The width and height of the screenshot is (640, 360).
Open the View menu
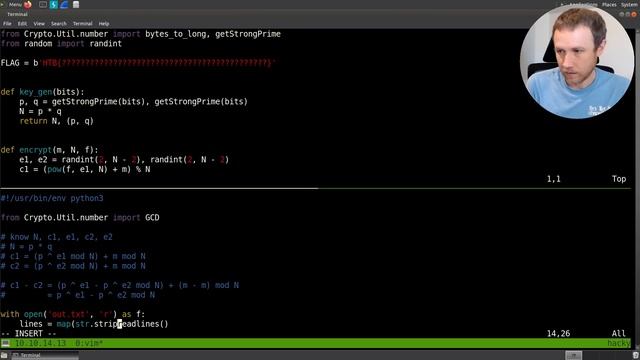pos(39,24)
